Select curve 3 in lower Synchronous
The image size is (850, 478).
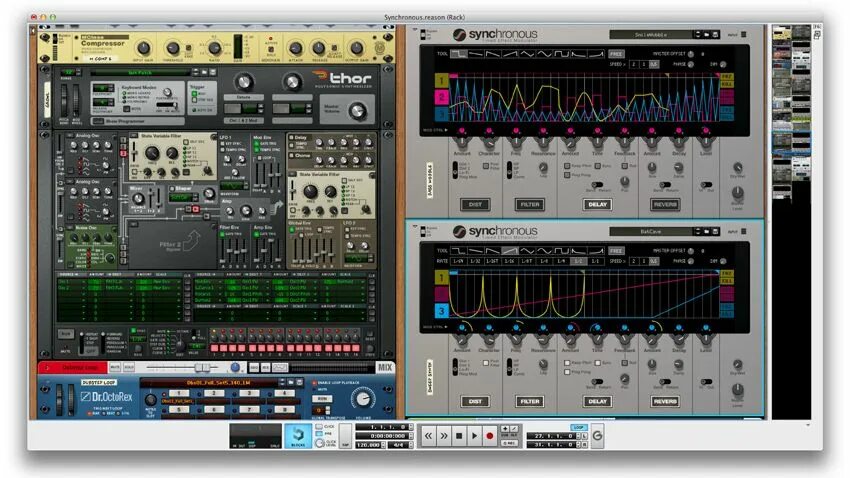click(x=441, y=311)
